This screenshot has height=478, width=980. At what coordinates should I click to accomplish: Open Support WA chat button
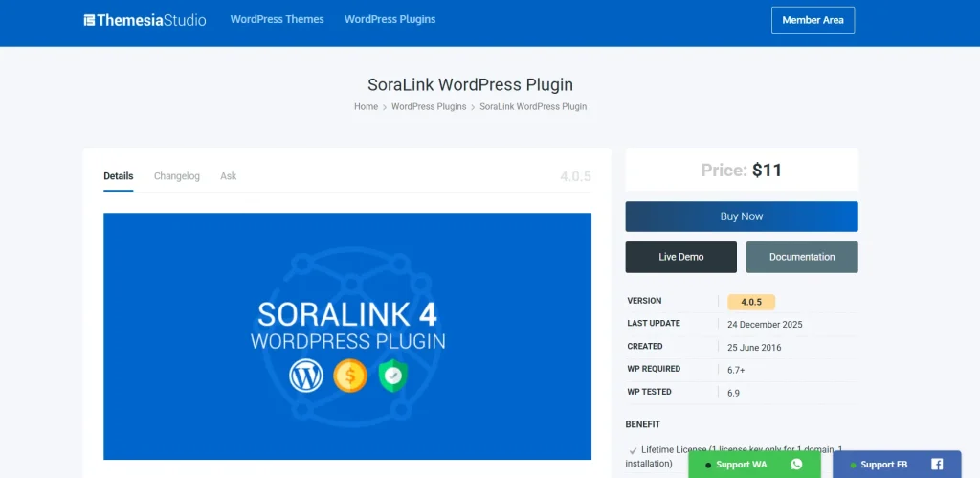pos(754,465)
